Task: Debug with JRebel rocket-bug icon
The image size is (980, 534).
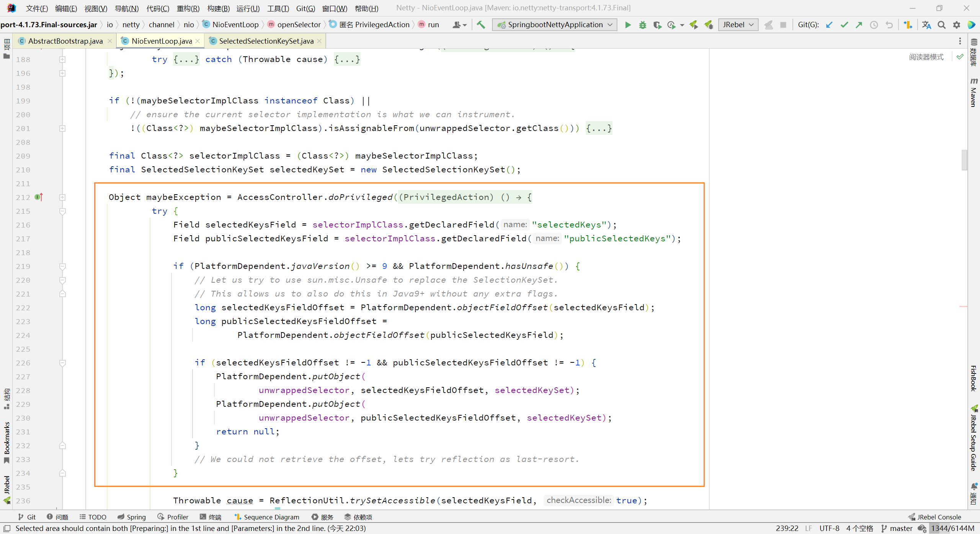Action: pyautogui.click(x=709, y=25)
